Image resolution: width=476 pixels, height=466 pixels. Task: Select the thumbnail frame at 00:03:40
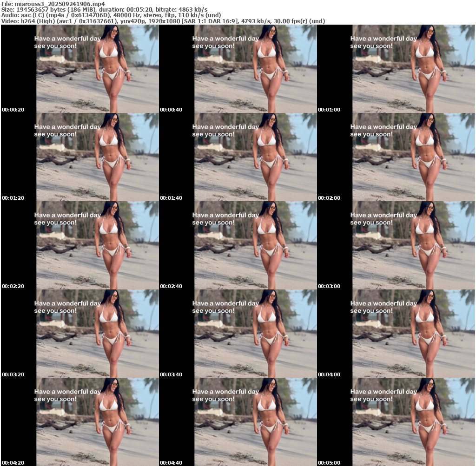(238, 334)
